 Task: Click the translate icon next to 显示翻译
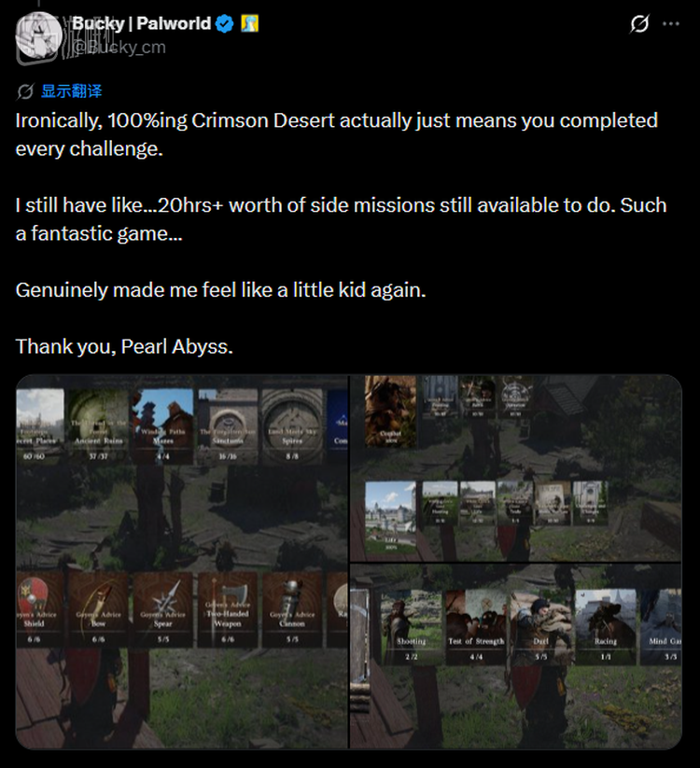(x=25, y=91)
